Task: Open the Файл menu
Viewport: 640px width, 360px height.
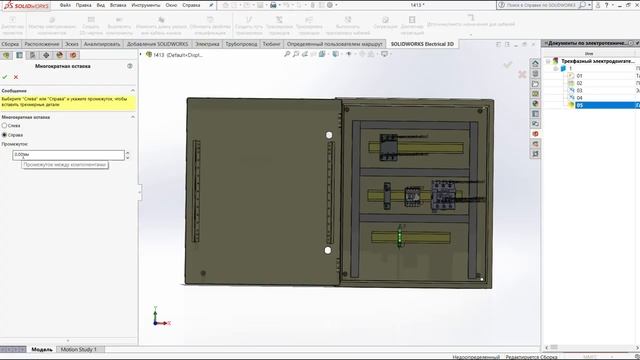Action: (x=65, y=5)
